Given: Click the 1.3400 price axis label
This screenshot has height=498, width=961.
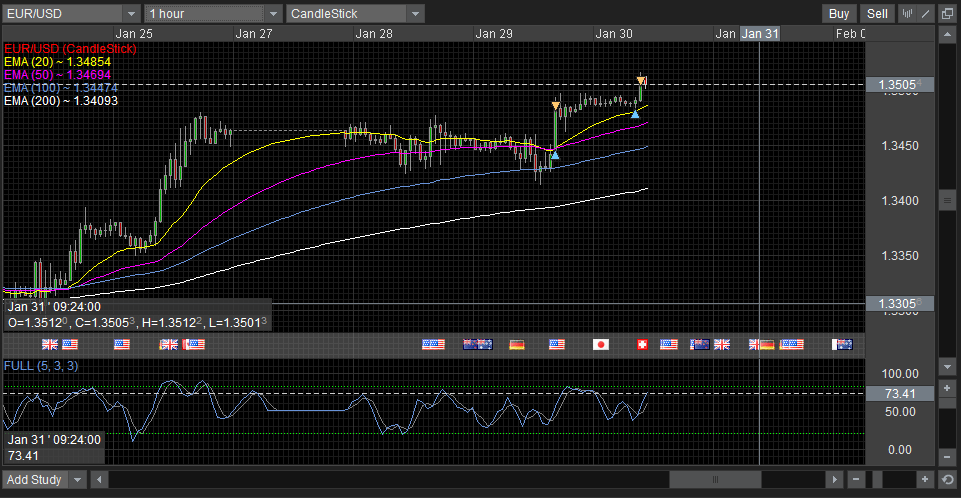Looking at the screenshot, I should pos(900,201).
